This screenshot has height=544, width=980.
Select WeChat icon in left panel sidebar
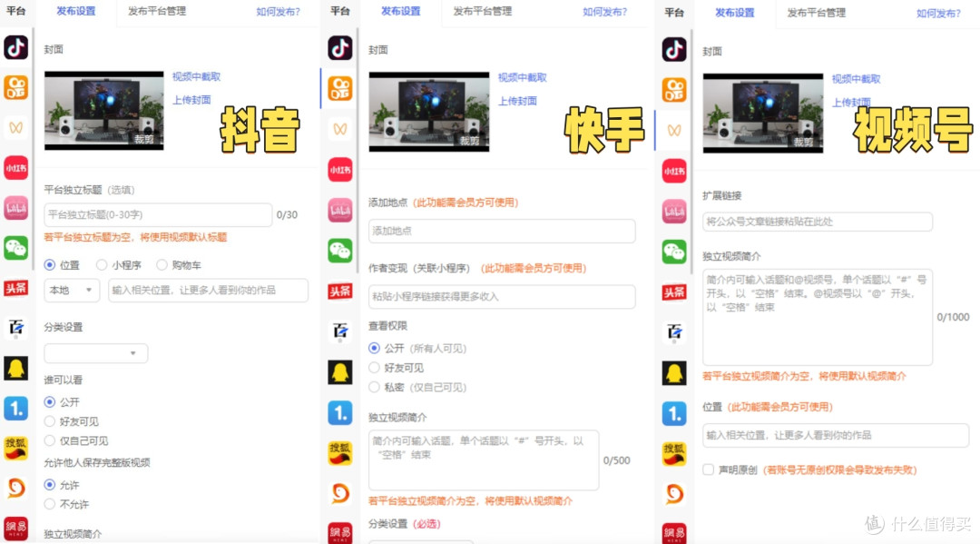click(x=16, y=248)
